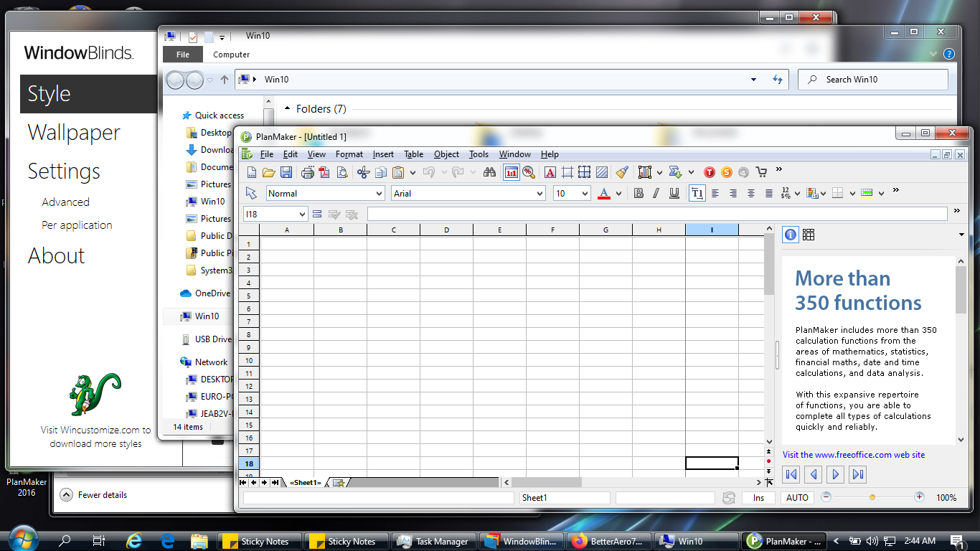The width and height of the screenshot is (980, 551).
Task: Open the Table menu
Action: [x=413, y=154]
